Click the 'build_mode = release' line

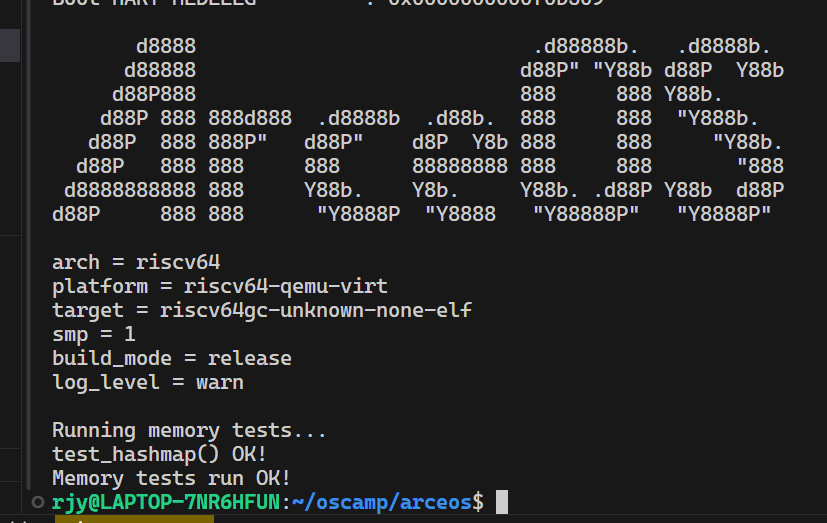[x=172, y=359]
